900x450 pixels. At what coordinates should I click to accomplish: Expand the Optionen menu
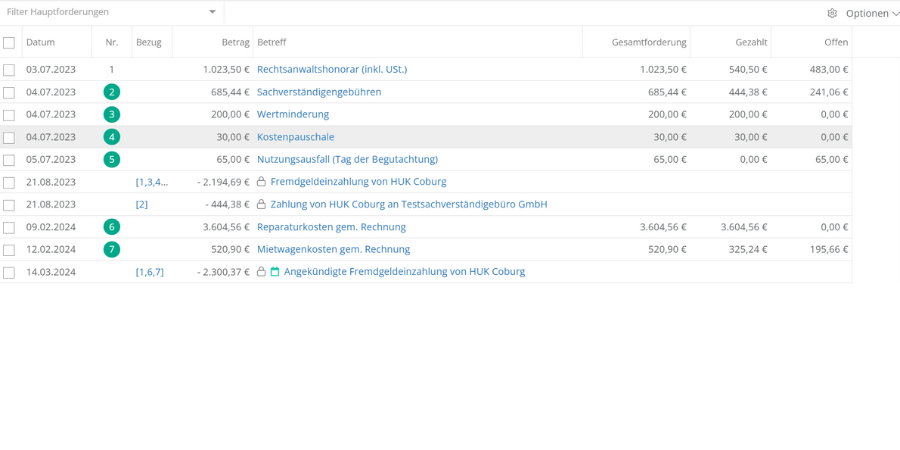[x=866, y=13]
